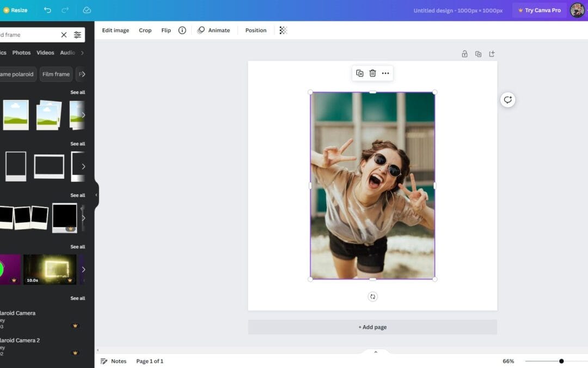Click the add comment bubble icon
Screen dimensions: 588x368
(507, 100)
